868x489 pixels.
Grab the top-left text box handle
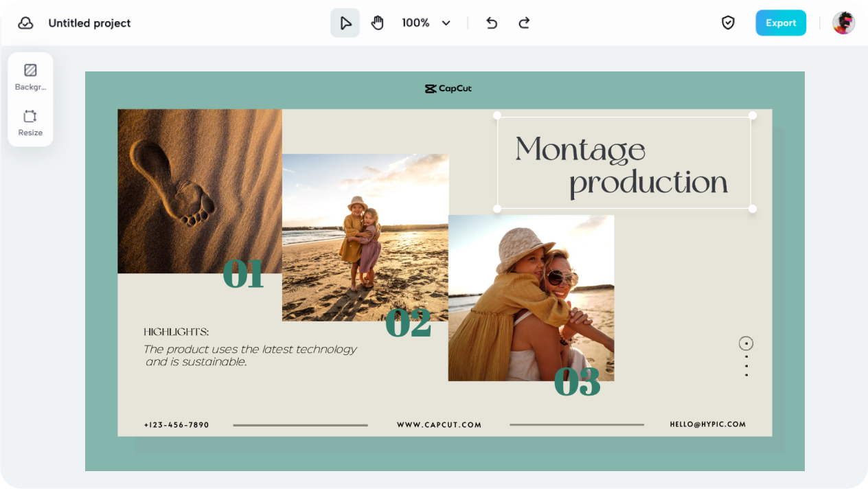point(497,115)
